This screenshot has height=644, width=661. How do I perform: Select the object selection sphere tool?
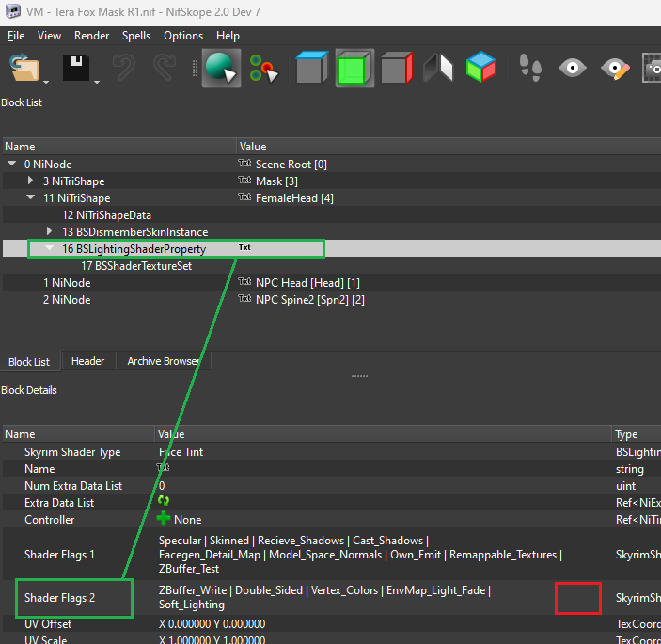(221, 68)
